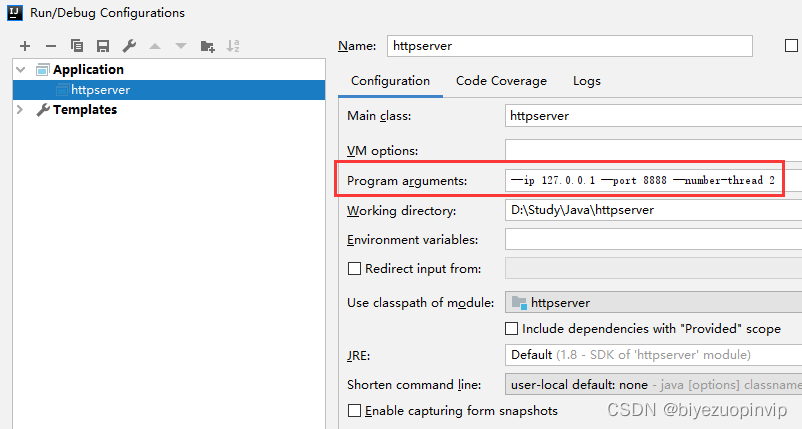Open edit templates wrench icon in toolbar

coord(129,46)
